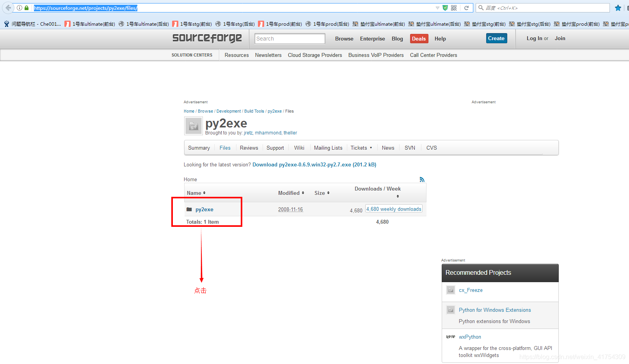Image resolution: width=629 pixels, height=364 pixels.
Task: Sort files by Modified column
Action: (x=291, y=193)
